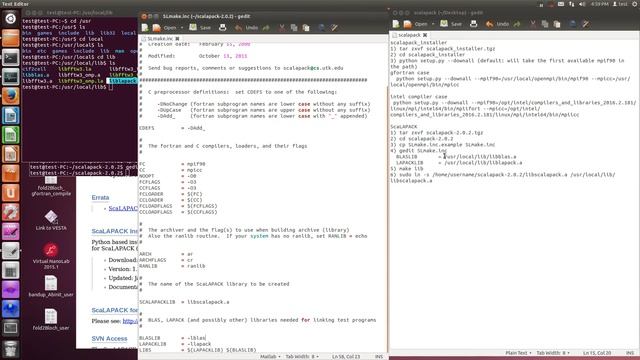Open the mail indicator in top panel

pos(561,4)
